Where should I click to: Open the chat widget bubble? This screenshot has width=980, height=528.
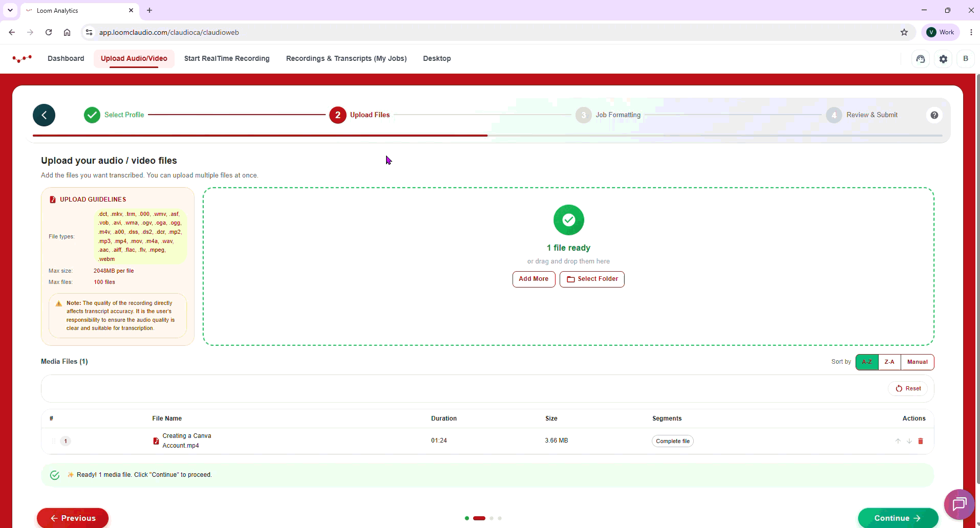pos(960,504)
